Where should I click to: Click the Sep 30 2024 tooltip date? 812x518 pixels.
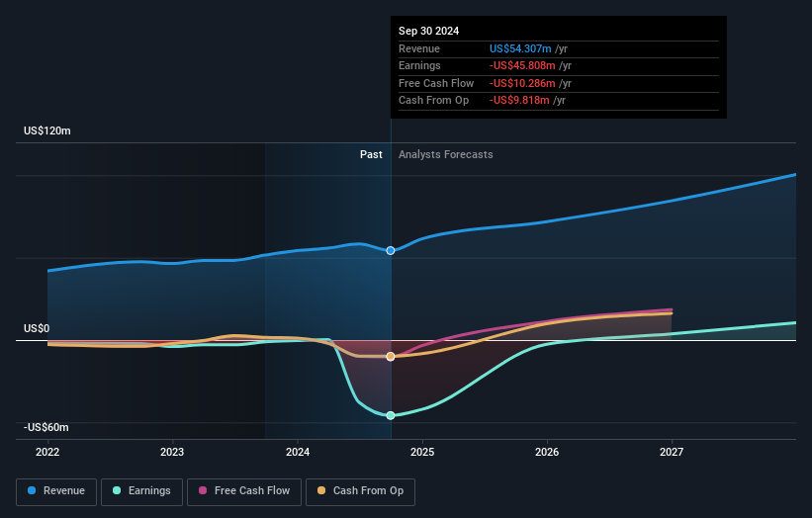[x=429, y=31]
